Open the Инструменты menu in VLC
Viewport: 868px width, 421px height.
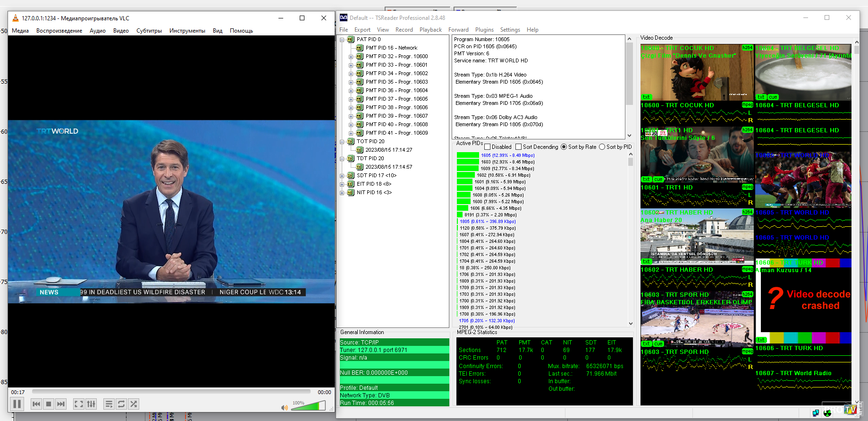pos(187,31)
